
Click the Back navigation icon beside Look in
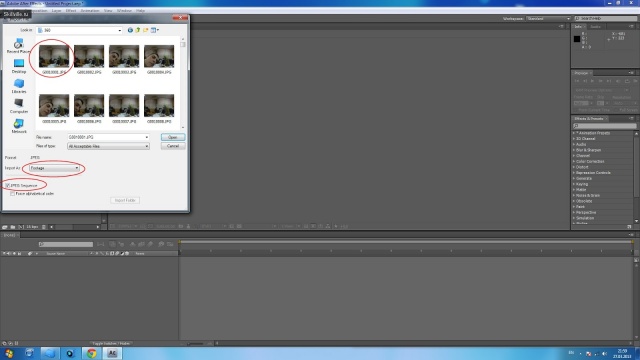coord(130,30)
